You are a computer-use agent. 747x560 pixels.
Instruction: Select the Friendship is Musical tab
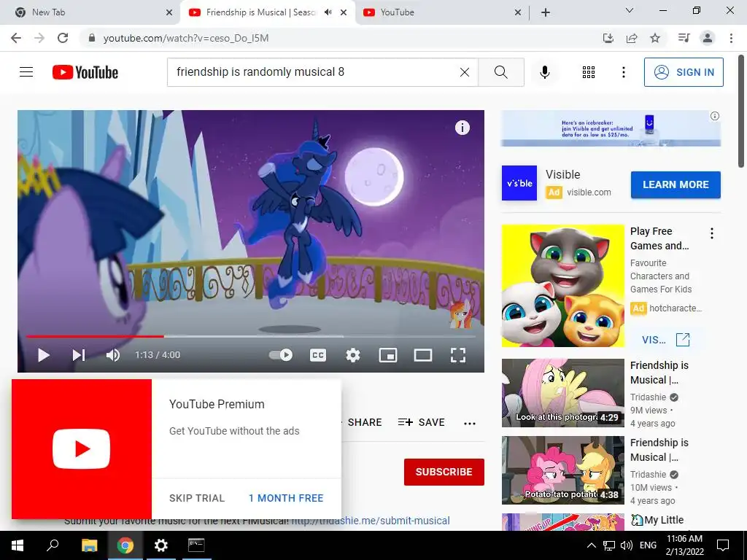tap(260, 12)
